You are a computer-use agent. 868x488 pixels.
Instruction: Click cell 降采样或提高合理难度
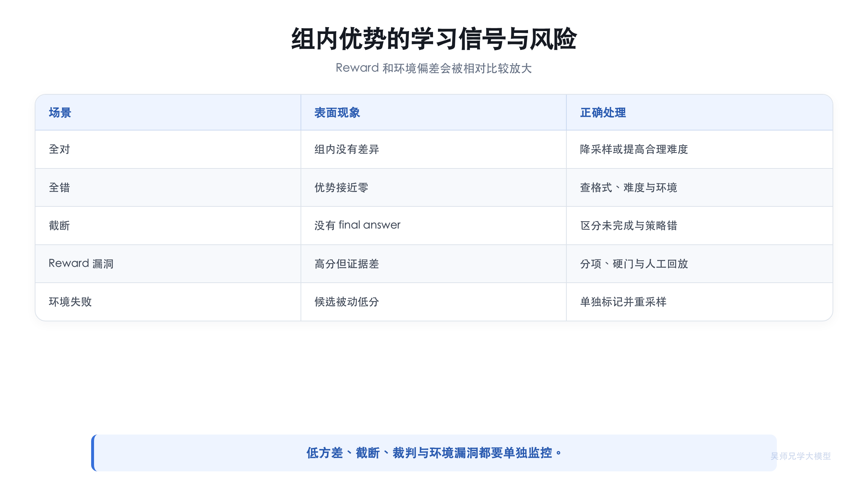tap(699, 149)
